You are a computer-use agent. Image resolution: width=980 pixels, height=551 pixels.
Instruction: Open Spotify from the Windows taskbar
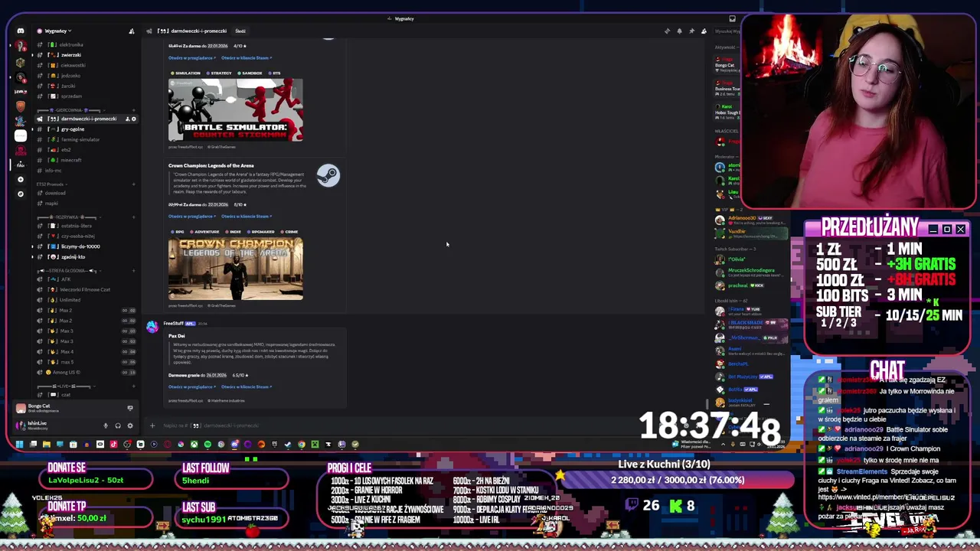click(207, 444)
